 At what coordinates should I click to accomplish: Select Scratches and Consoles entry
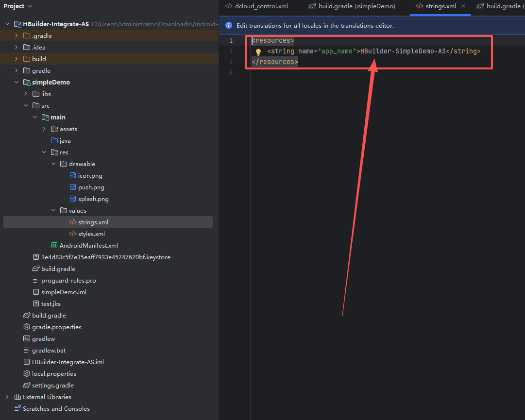[56, 408]
